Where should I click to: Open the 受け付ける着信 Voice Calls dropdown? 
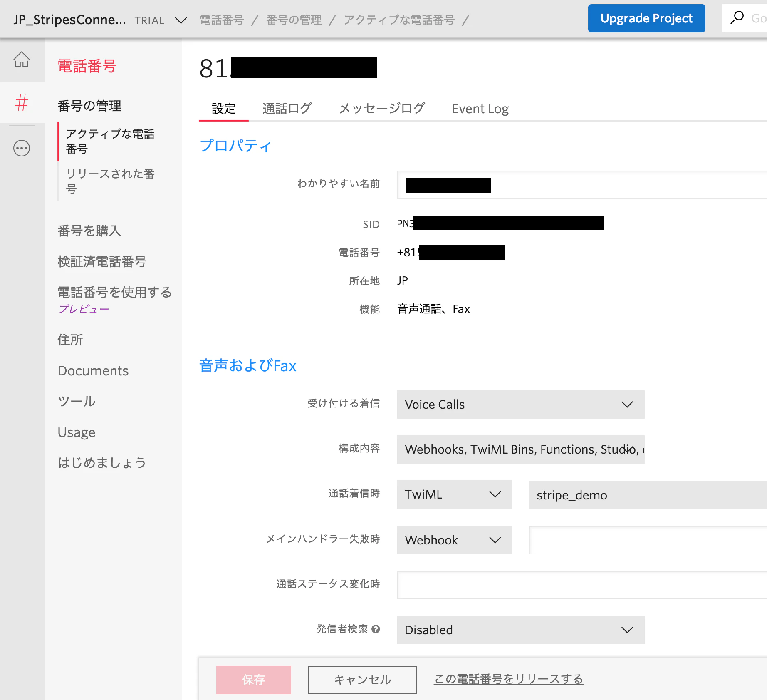[521, 405]
